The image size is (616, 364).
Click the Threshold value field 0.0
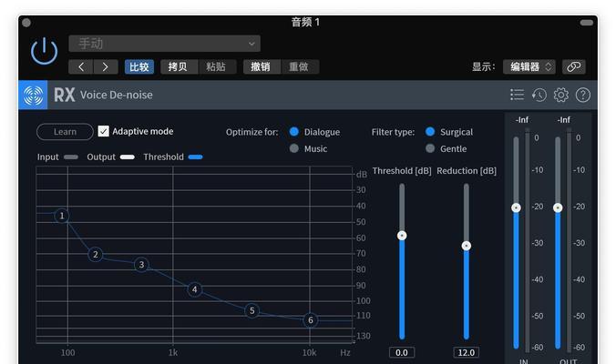(402, 353)
